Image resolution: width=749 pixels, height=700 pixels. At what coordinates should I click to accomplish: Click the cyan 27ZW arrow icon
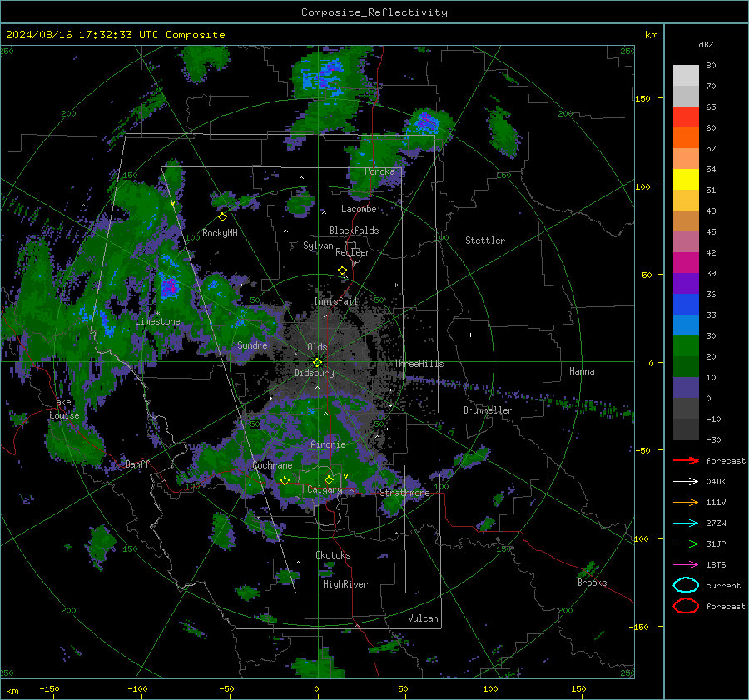(x=686, y=524)
